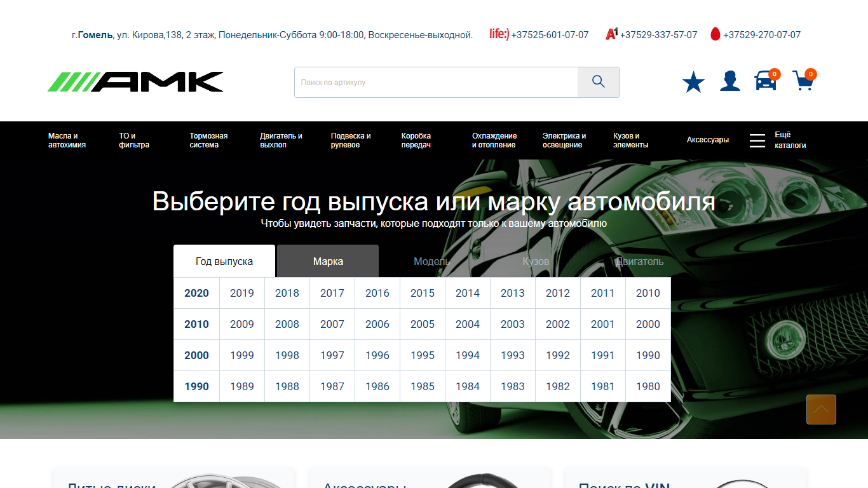This screenshot has width=868, height=488.
Task: Select year 2019
Action: tap(241, 293)
